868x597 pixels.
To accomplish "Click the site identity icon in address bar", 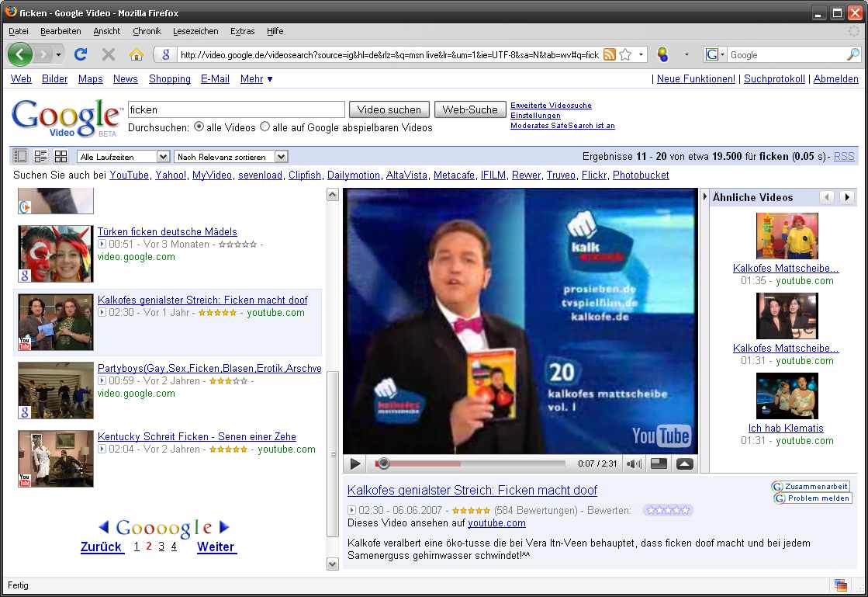I will [165, 54].
